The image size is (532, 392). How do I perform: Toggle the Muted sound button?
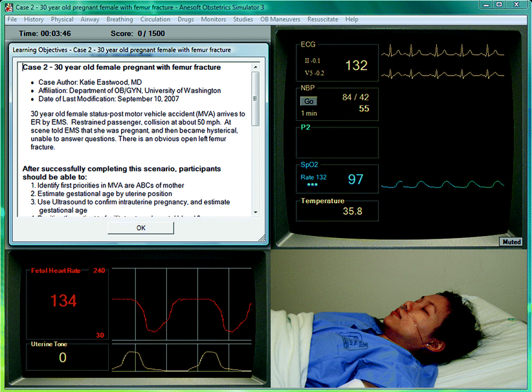pos(510,242)
